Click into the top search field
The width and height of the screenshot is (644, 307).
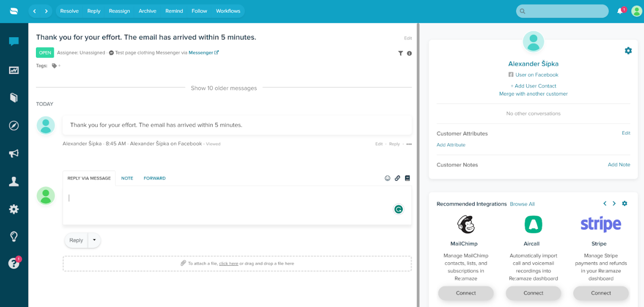pos(565,11)
